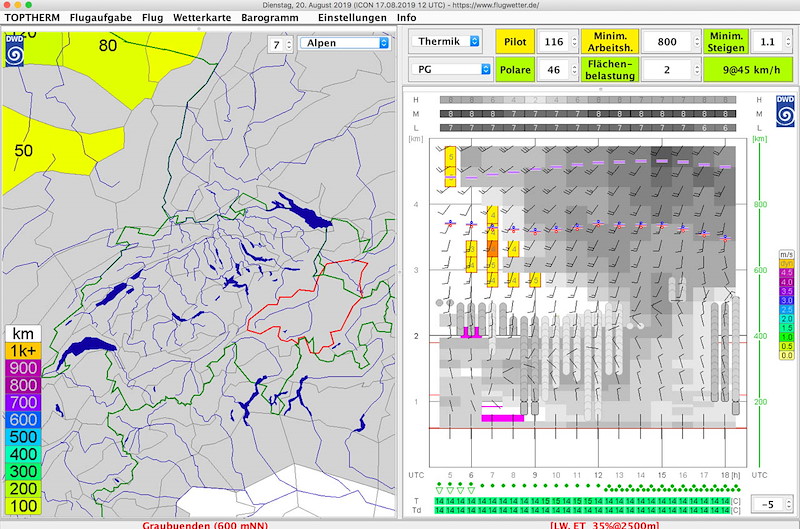The image size is (800, 529).
Task: Click the 4.0 m/s legend swatch
Action: click(x=786, y=282)
